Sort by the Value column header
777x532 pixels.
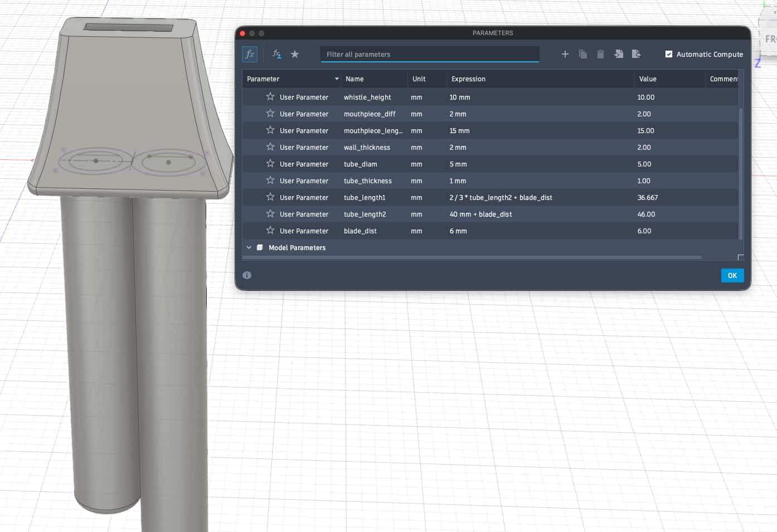pos(670,79)
